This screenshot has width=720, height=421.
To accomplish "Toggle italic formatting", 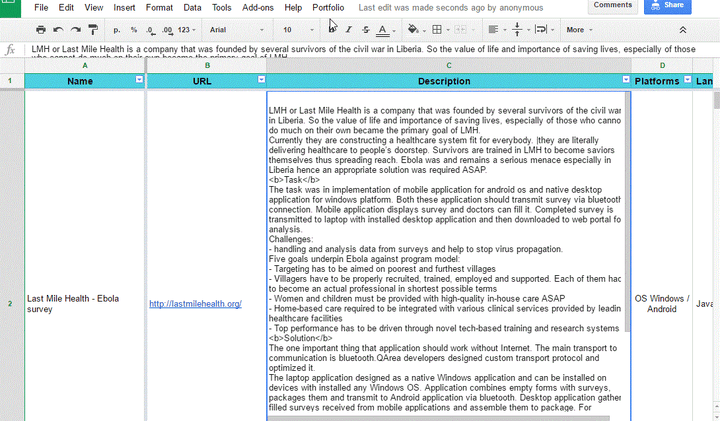I will tap(349, 30).
